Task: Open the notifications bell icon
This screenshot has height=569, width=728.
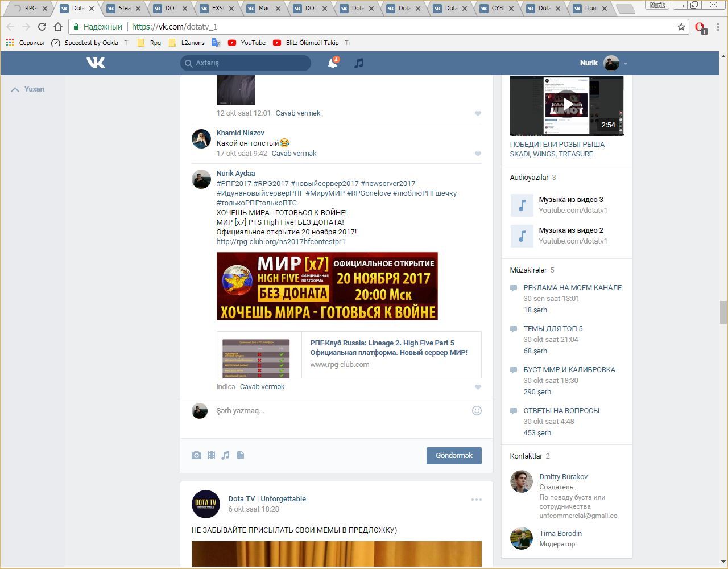Action: point(333,63)
